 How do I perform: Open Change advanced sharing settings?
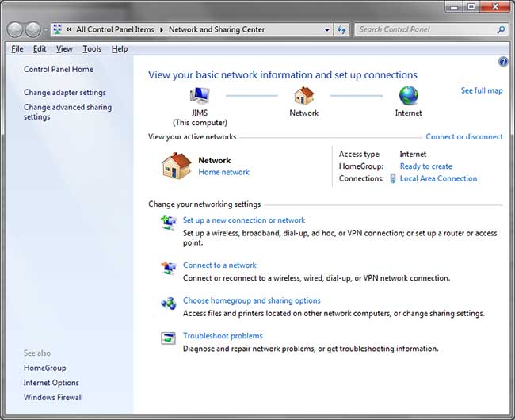(67, 112)
